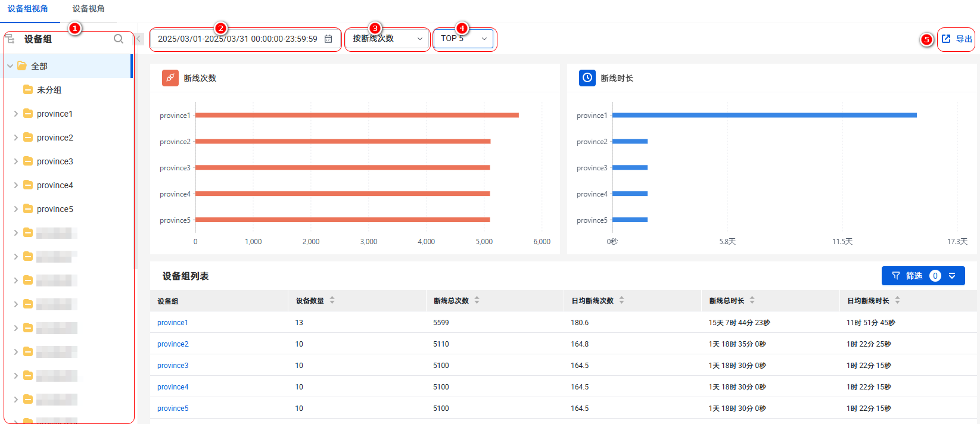Click the search icon in device group panel
Image resolution: width=980 pixels, height=424 pixels.
[119, 39]
